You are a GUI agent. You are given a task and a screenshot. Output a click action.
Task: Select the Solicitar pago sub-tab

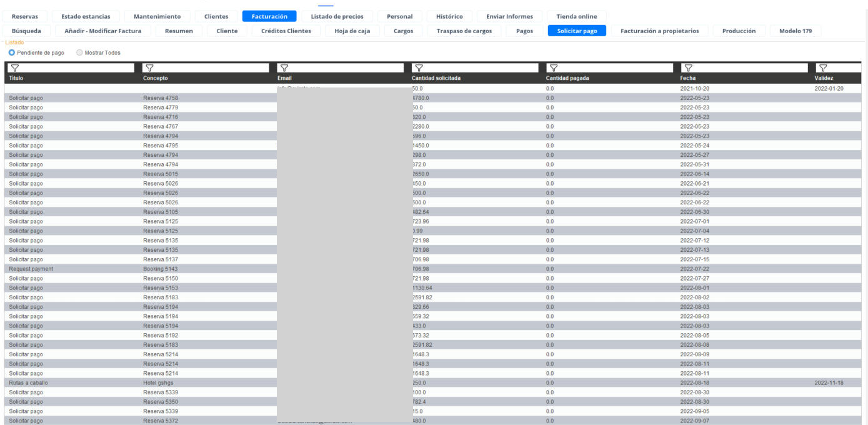tap(577, 31)
